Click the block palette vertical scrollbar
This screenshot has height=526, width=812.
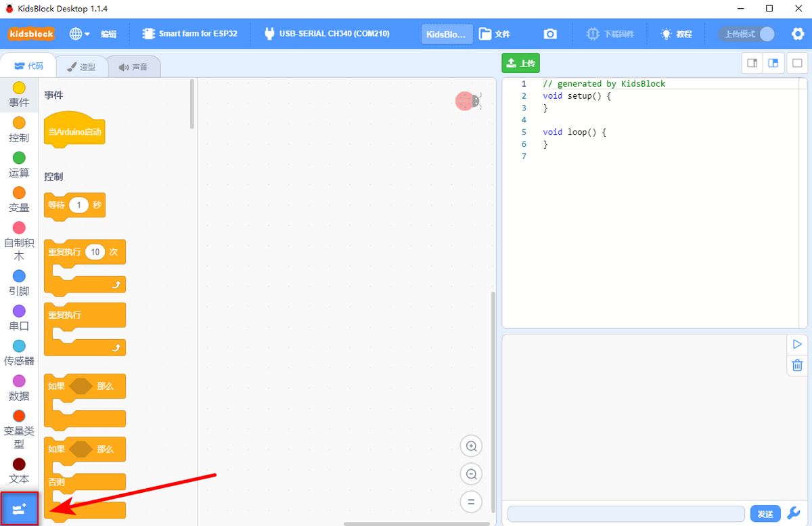(x=192, y=104)
